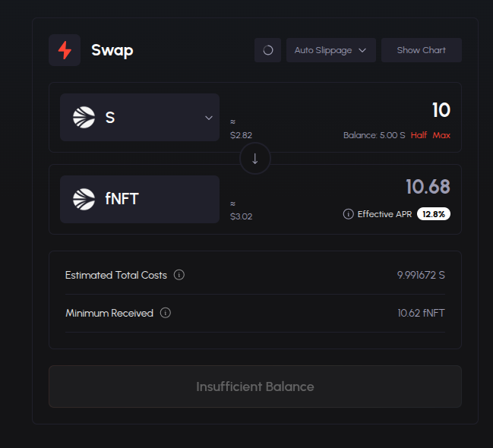The height and width of the screenshot is (448, 493).
Task: Click the 12.8% APR badge
Action: pyautogui.click(x=434, y=214)
